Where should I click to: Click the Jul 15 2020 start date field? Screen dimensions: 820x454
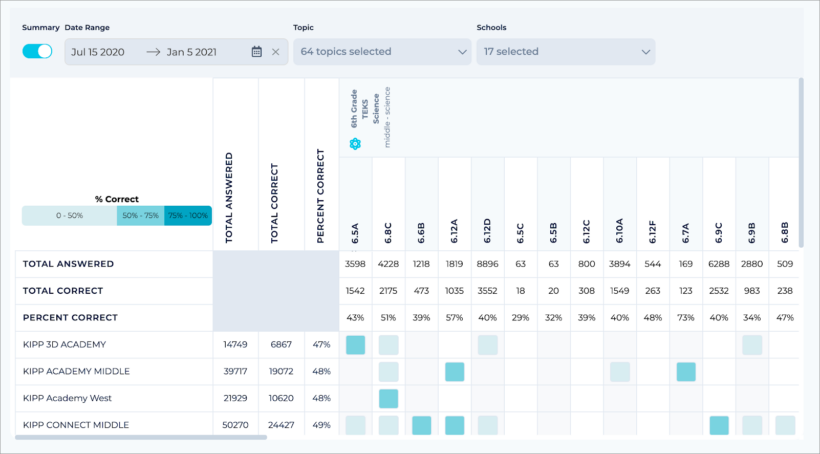tap(98, 52)
